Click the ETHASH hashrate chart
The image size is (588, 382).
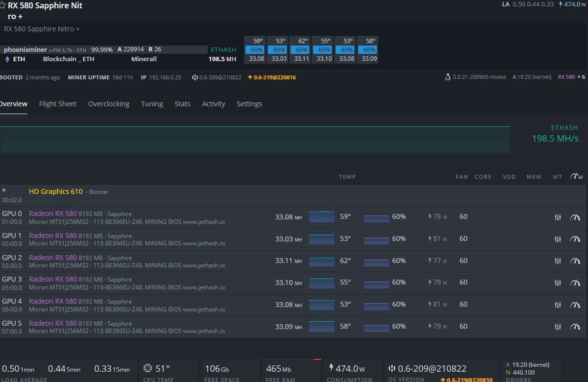255,140
